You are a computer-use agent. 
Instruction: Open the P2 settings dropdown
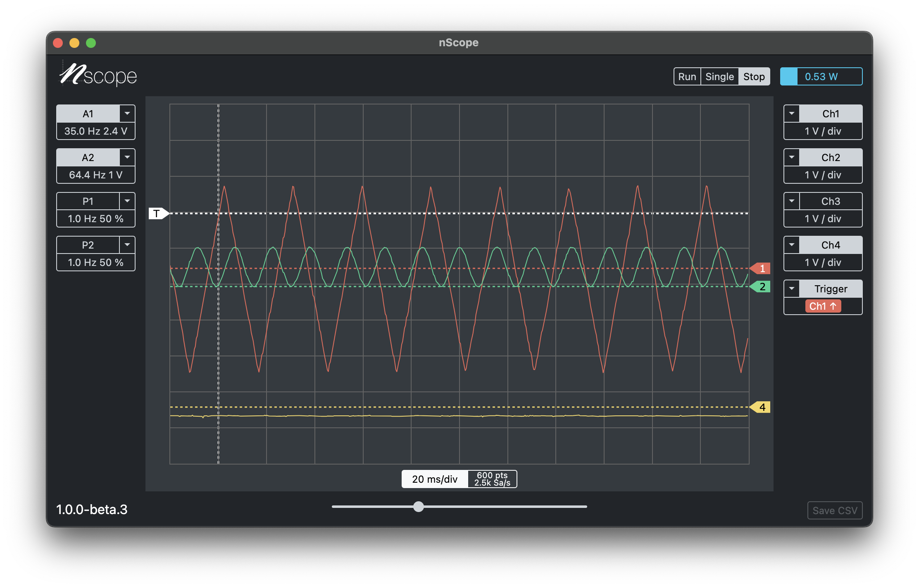click(127, 245)
